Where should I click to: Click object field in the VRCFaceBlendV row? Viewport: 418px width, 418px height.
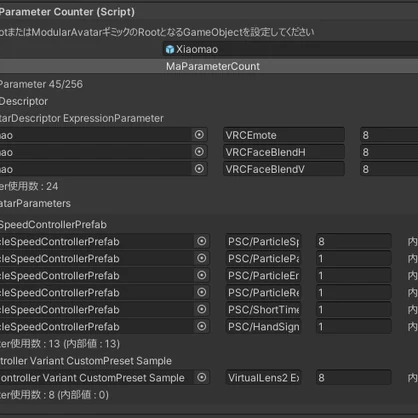pyautogui.click(x=104, y=169)
